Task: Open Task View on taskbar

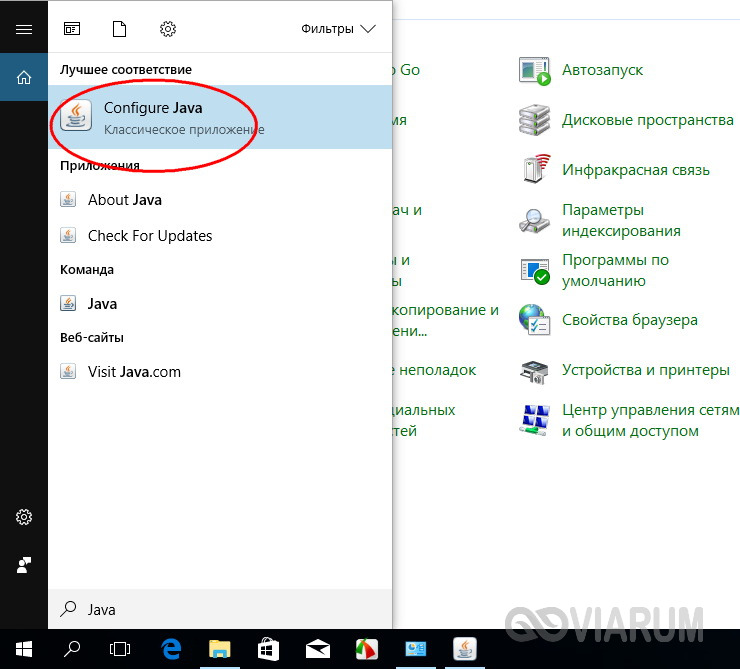Action: (120, 649)
